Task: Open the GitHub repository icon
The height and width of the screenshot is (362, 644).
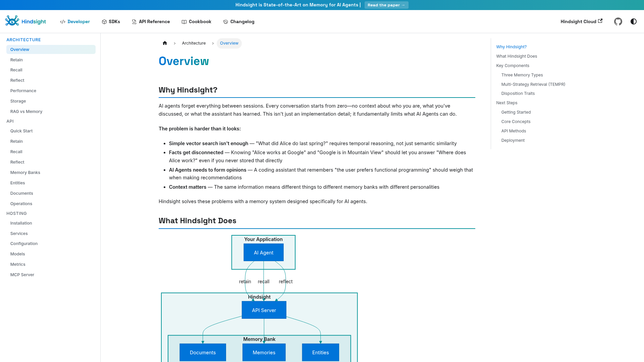Action: 618,21
